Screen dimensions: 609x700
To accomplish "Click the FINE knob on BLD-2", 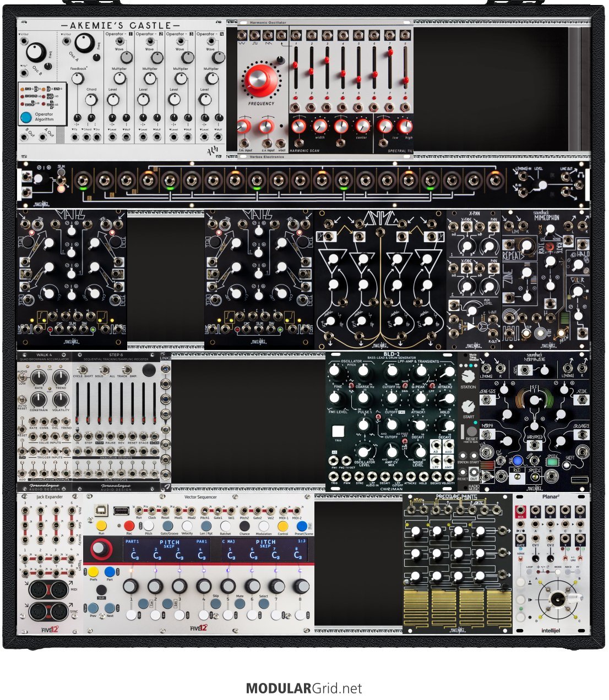I will click(335, 370).
